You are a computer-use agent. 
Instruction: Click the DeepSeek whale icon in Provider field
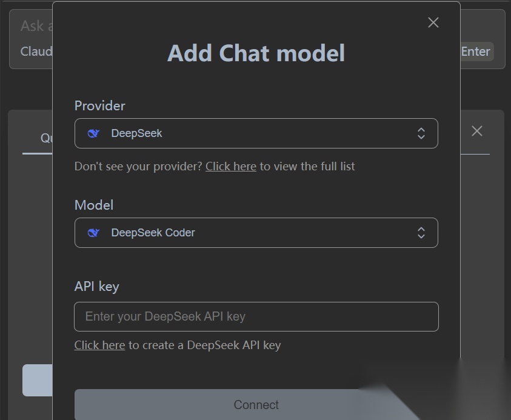93,133
